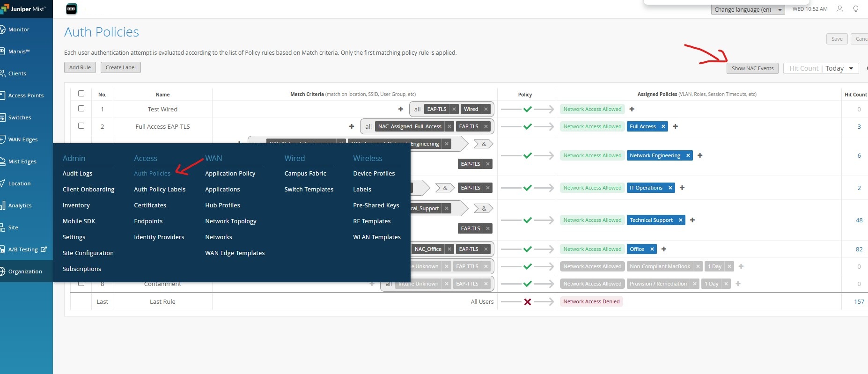
Task: Add policy next to Office label
Action: [x=664, y=249]
